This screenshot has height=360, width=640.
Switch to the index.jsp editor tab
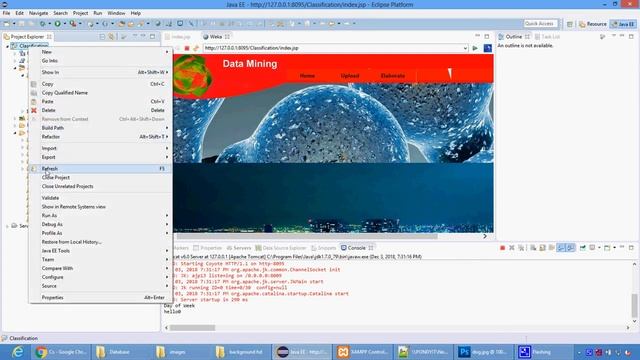click(178, 37)
